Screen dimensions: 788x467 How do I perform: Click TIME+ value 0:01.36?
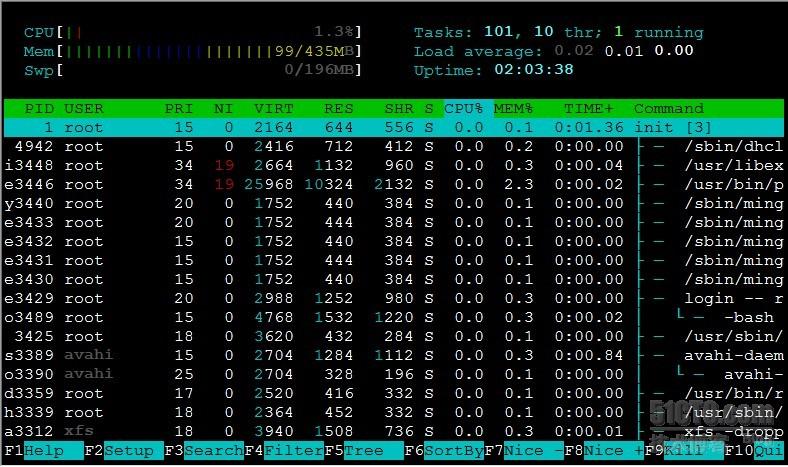[589, 128]
